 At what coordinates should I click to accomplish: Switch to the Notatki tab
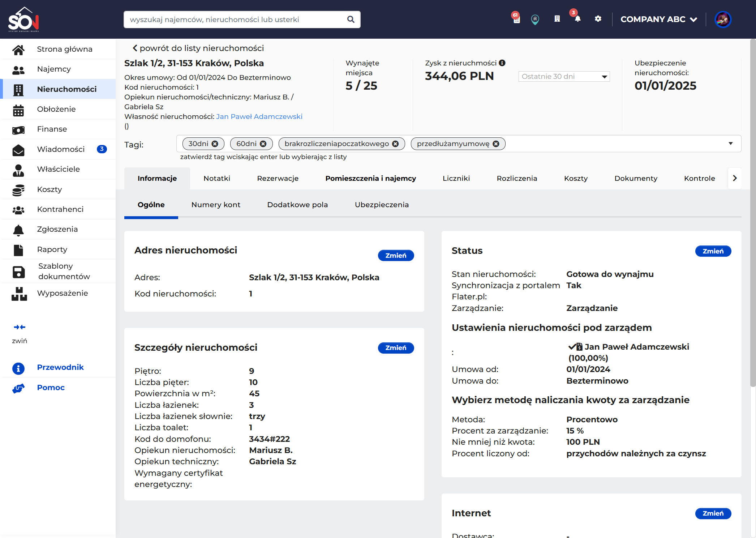(217, 178)
